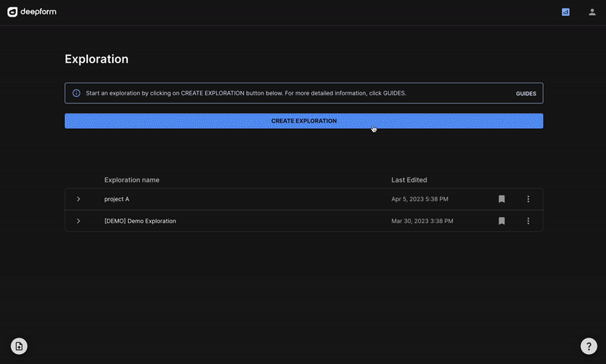Viewport: 606px width, 364px height.
Task: Click the Exploration name column header
Action: [x=132, y=180]
